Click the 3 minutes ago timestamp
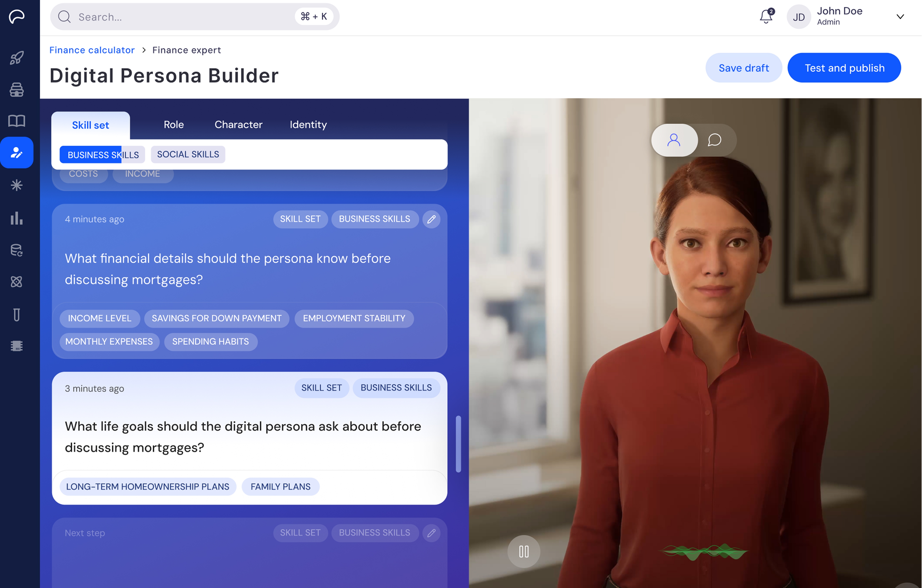The image size is (922, 588). pos(95,388)
